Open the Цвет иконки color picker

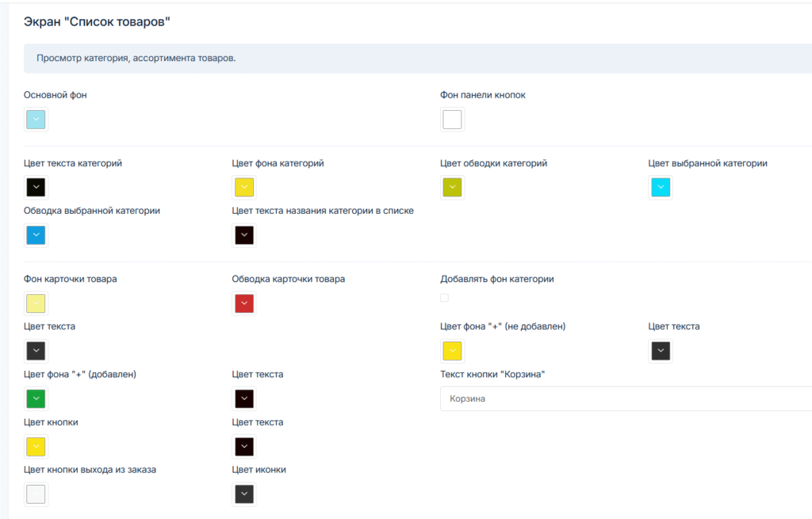[243, 494]
